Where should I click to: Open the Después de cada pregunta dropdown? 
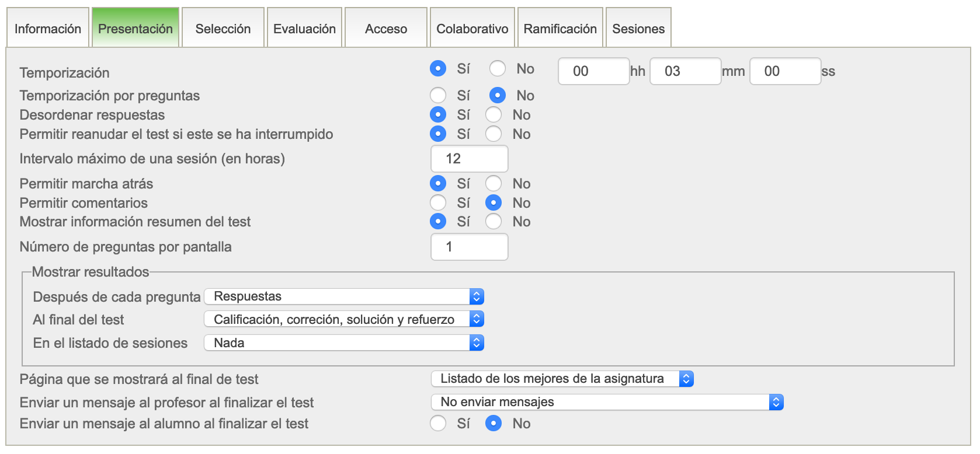tap(344, 296)
